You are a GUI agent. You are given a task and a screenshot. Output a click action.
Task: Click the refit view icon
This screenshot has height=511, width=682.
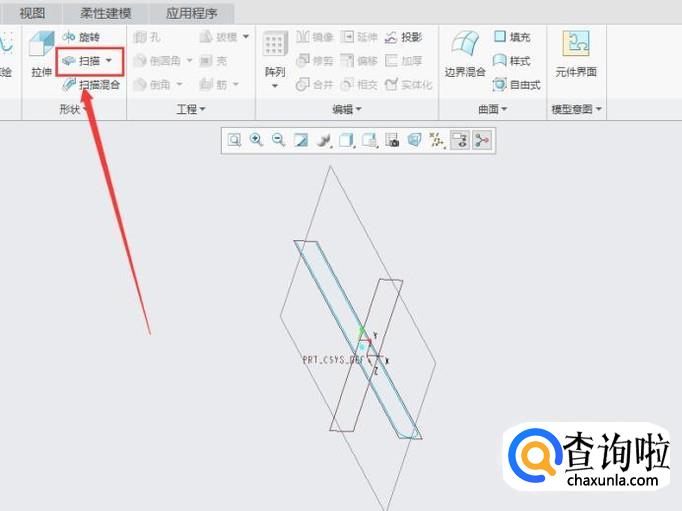pos(234,140)
